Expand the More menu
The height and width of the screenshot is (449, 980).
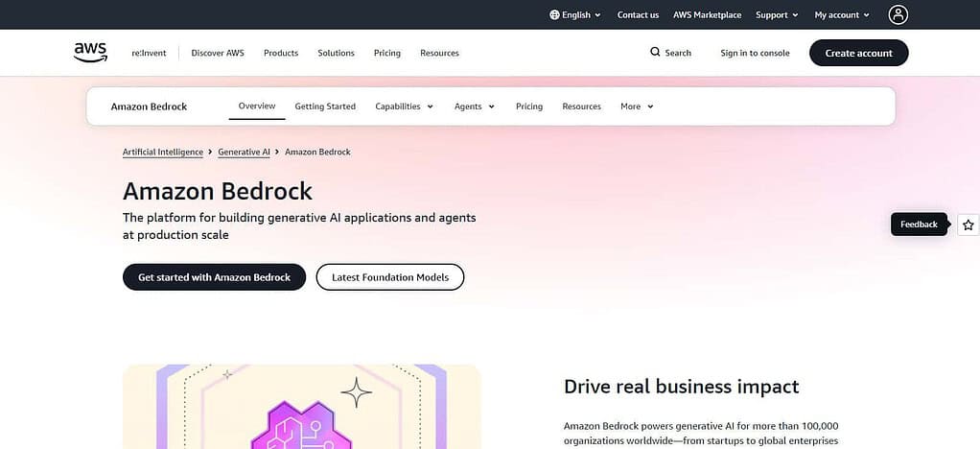(x=637, y=106)
